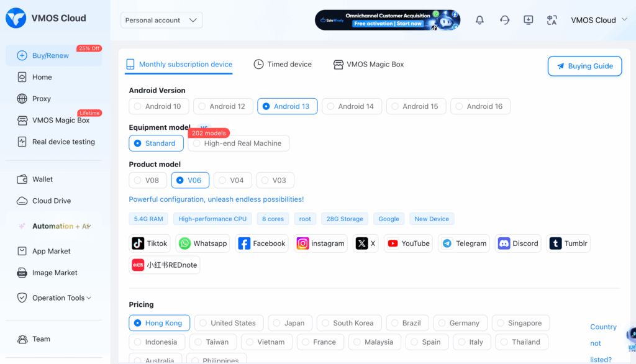Open Proxy globe icon in sidebar
This screenshot has height=364, width=636.
[x=22, y=99]
